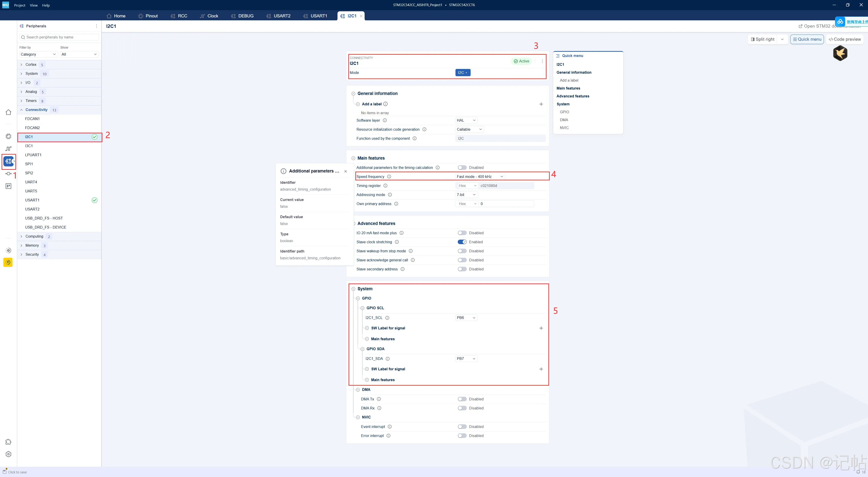
Task: Jump to NVIC in Quick menu
Action: coord(564,128)
